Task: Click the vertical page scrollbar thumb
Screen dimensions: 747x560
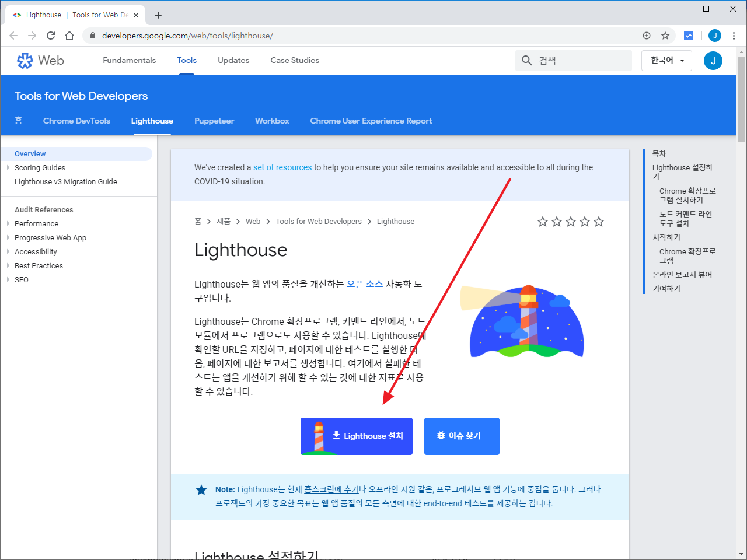Action: pyautogui.click(x=741, y=99)
